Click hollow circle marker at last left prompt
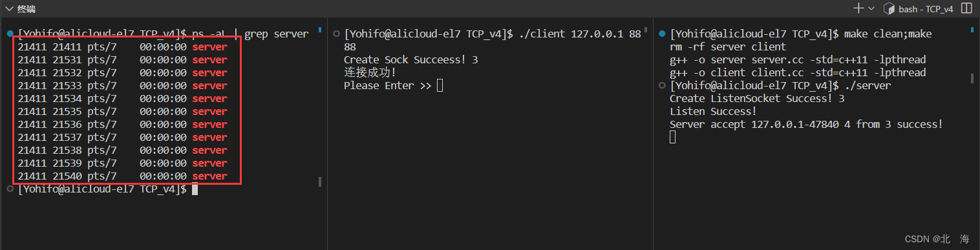 click(10, 189)
